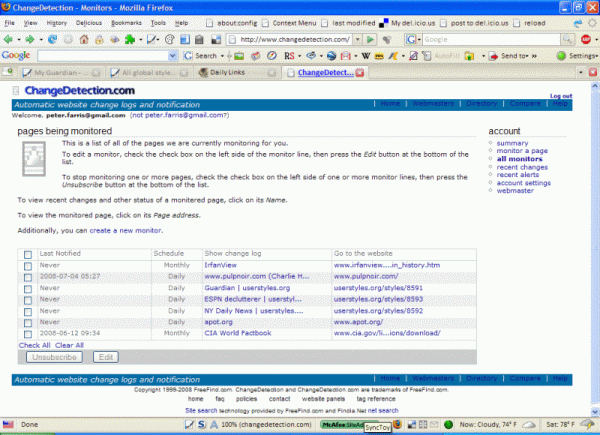Open the Bookmarks menu
This screenshot has width=600, height=435.
126,23
